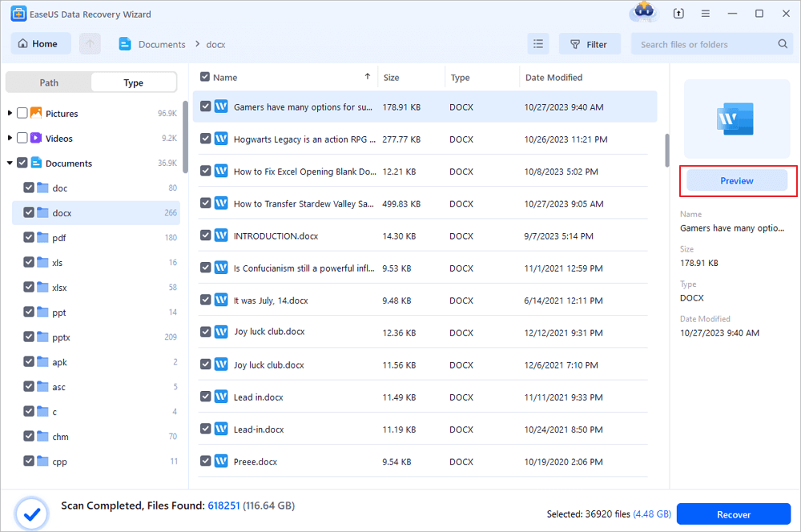This screenshot has height=532, width=801.
Task: Check the Videos category checkbox
Action: click(22, 138)
